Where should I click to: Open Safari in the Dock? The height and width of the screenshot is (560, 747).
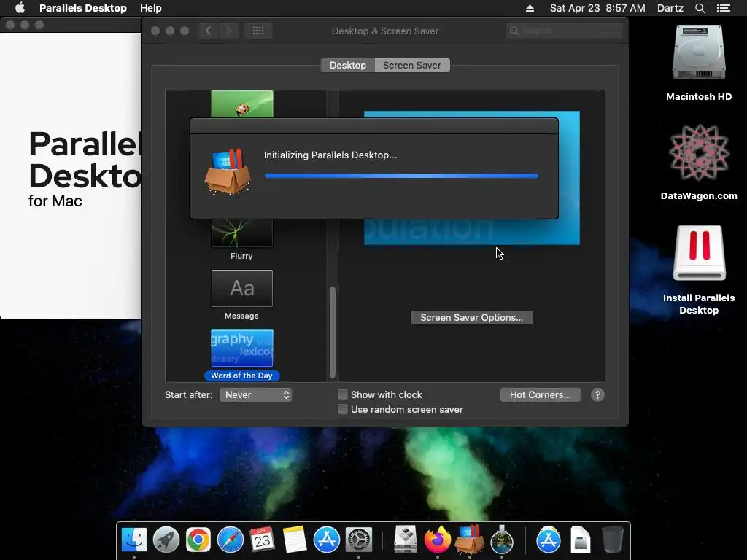pyautogui.click(x=230, y=540)
